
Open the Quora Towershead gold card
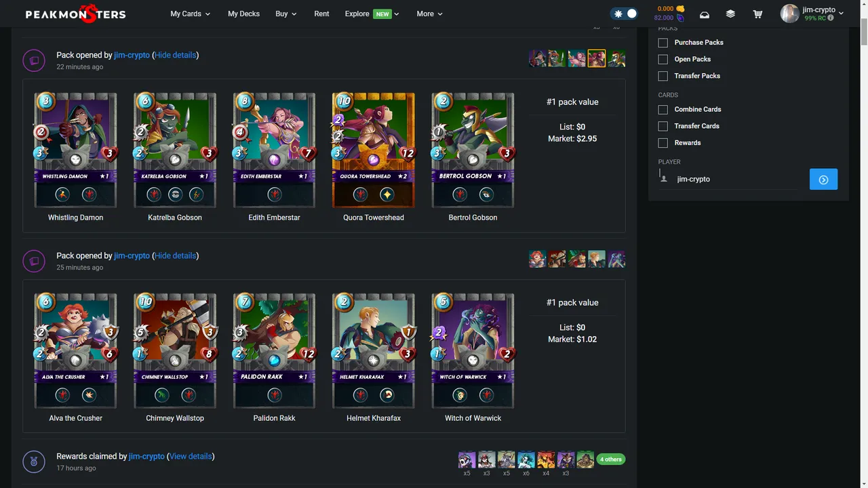click(x=374, y=150)
